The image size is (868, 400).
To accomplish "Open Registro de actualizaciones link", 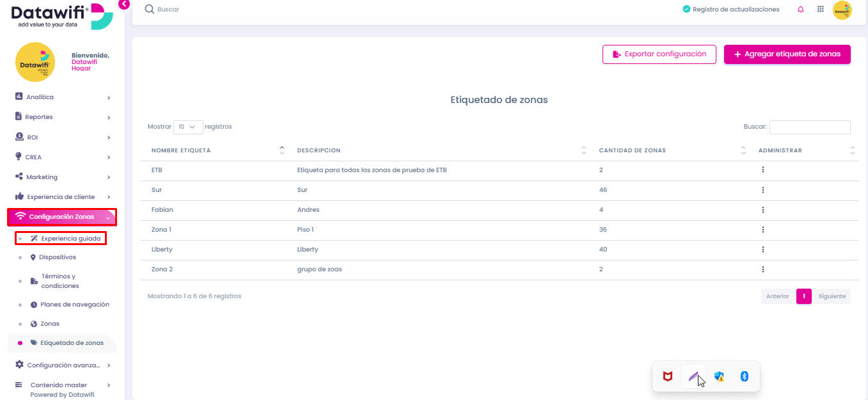I will pyautogui.click(x=736, y=10).
